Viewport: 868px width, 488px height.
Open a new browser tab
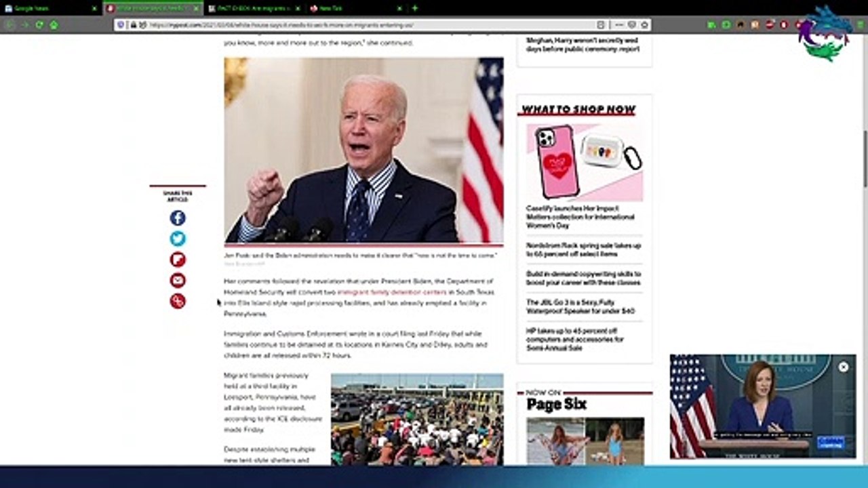415,8
